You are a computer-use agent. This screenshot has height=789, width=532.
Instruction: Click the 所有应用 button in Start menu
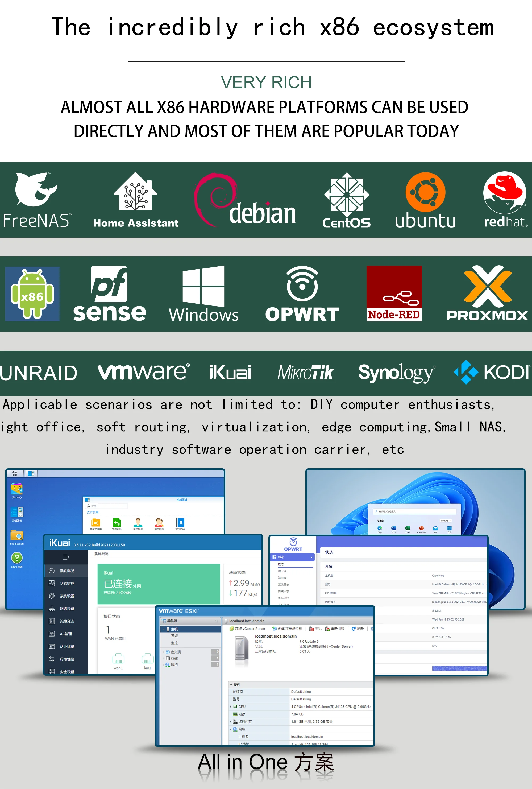(446, 520)
